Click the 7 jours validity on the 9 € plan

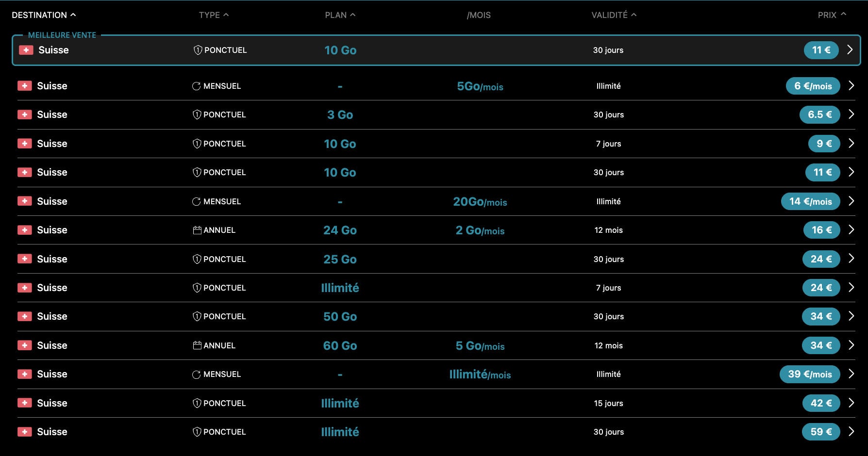(608, 144)
